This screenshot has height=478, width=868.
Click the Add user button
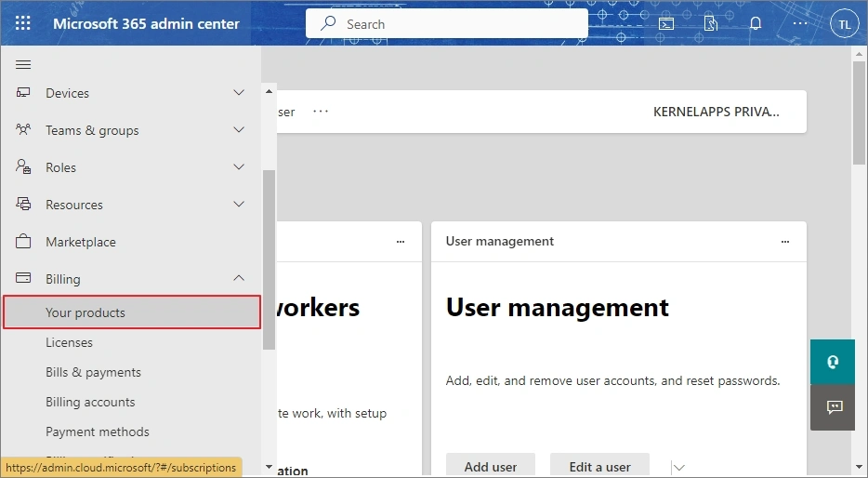491,466
